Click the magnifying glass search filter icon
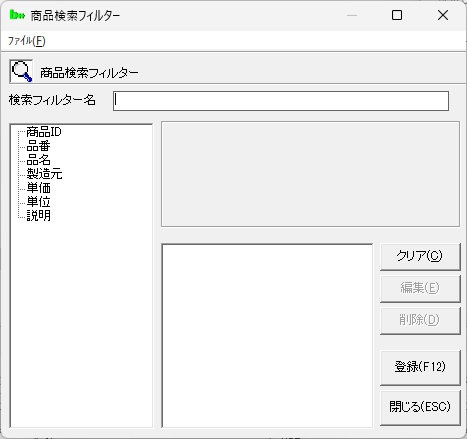 tap(21, 71)
